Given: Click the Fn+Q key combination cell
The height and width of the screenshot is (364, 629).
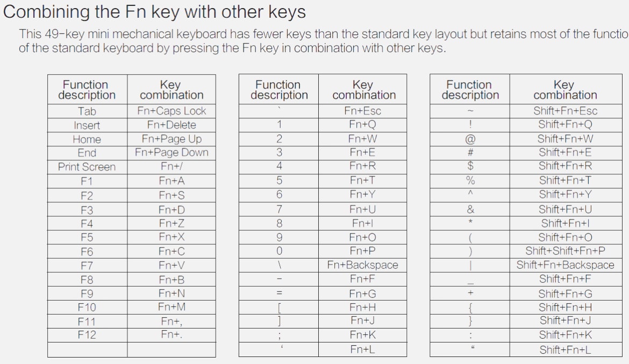Looking at the screenshot, I should click(x=362, y=125).
